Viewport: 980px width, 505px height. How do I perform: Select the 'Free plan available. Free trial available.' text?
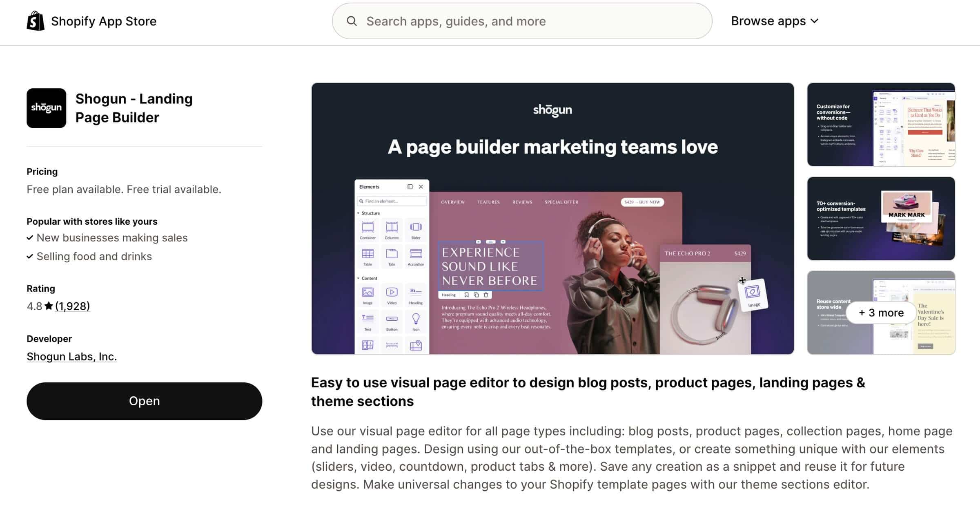pyautogui.click(x=124, y=189)
